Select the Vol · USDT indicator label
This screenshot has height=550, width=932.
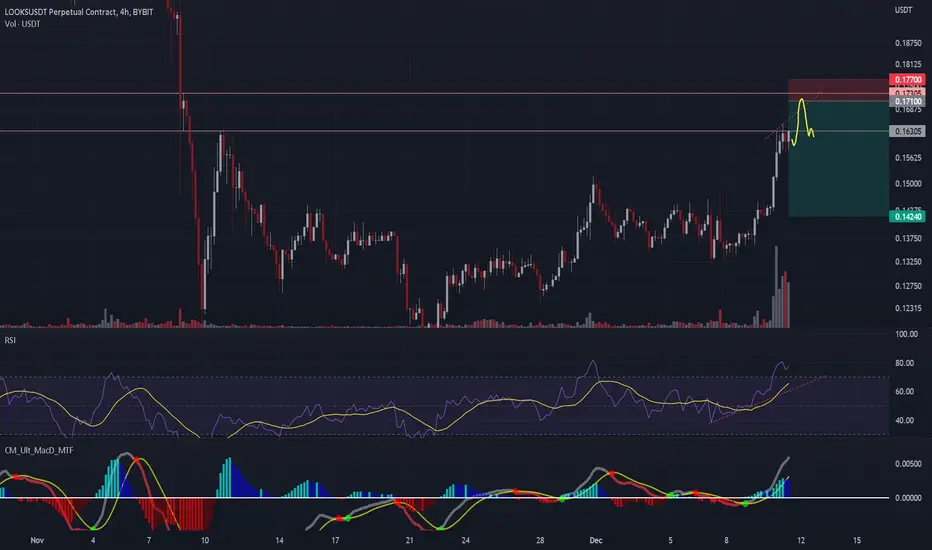23,24
